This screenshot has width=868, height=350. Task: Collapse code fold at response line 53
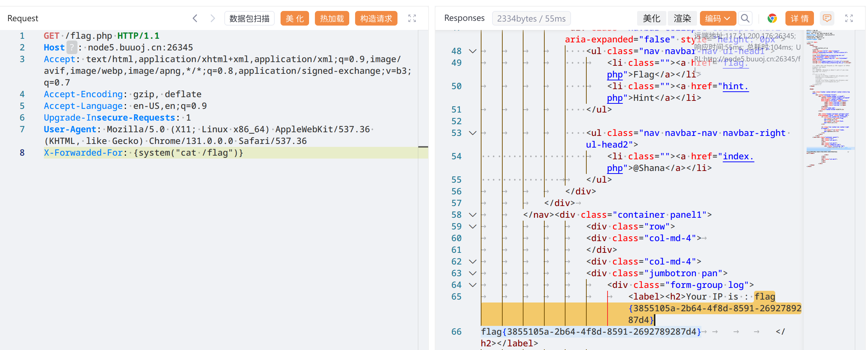[x=473, y=133]
